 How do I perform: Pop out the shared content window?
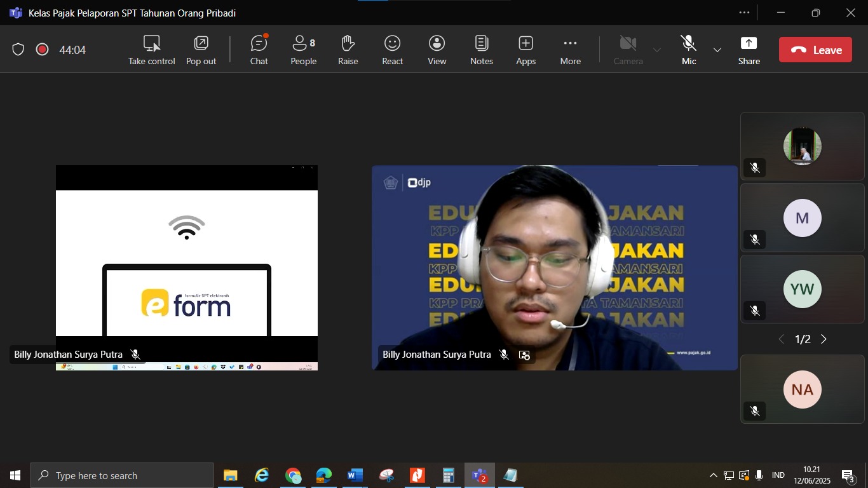(x=201, y=50)
